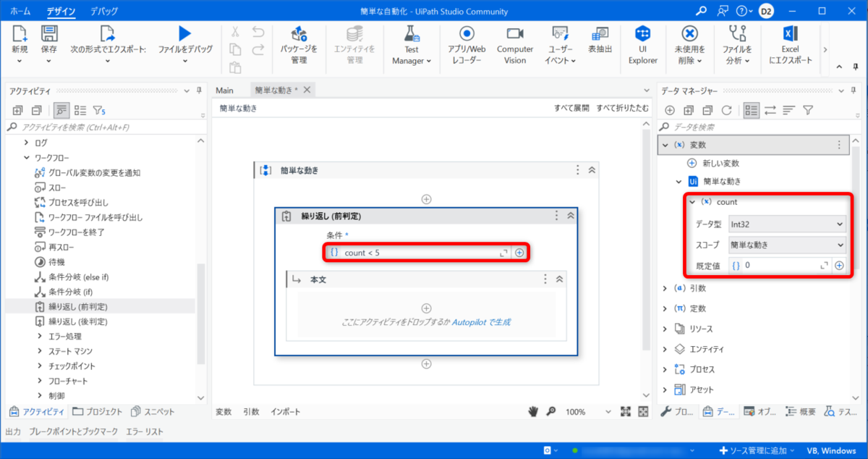Open the データ型 Int32 dropdown
868x459 pixels.
click(786, 224)
